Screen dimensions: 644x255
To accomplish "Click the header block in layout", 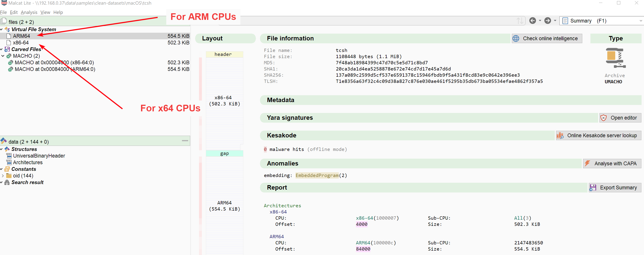I will point(224,54).
